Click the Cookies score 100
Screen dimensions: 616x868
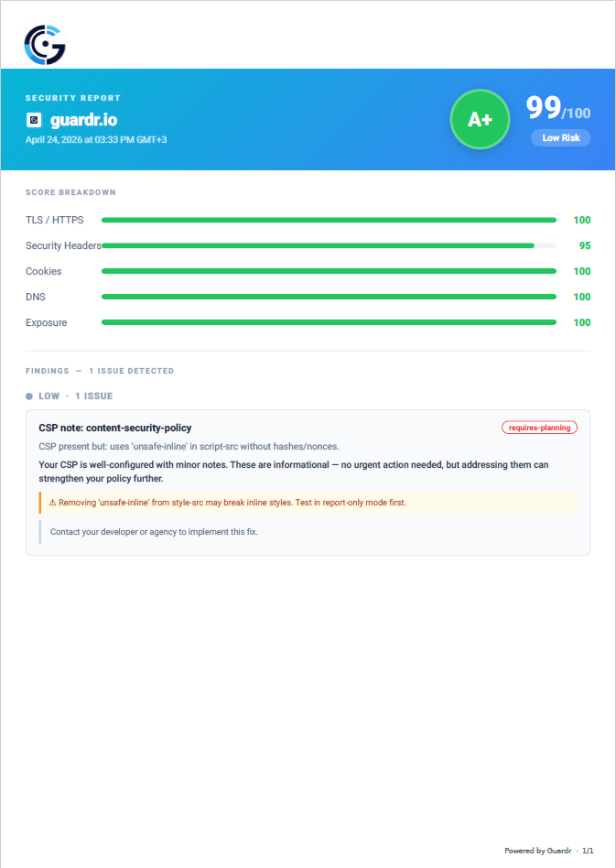(x=582, y=271)
